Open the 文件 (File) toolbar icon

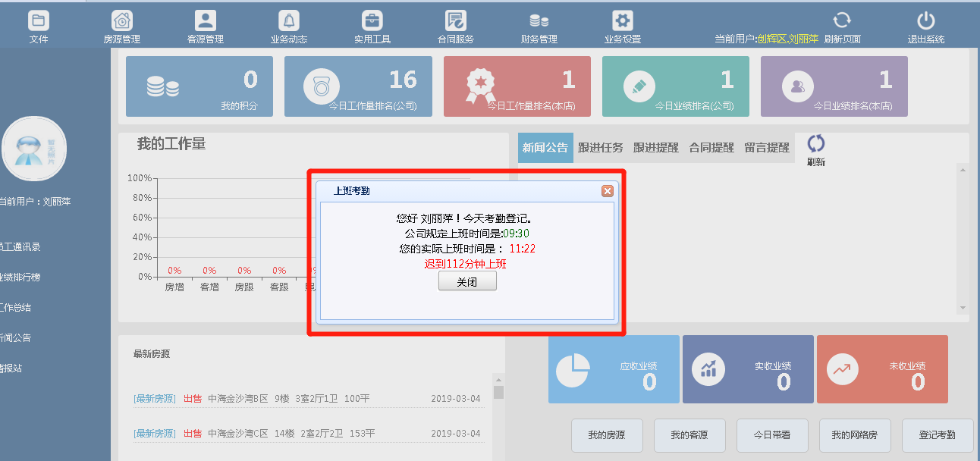click(x=38, y=21)
